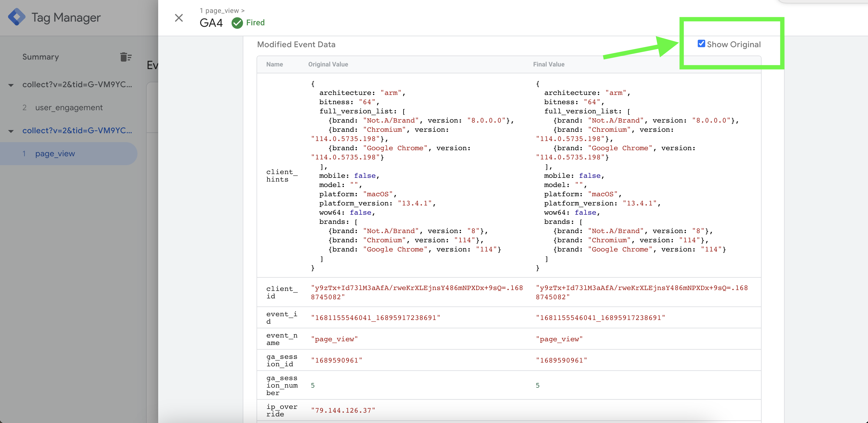Click the original ga_session_id "1689590961" value

[337, 360]
